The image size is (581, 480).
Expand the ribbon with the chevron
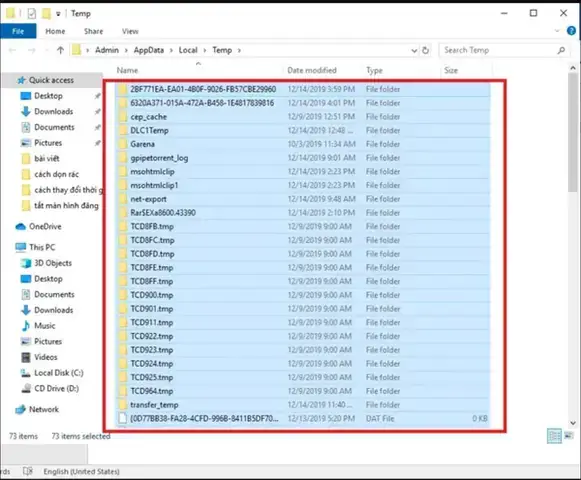tap(557, 31)
